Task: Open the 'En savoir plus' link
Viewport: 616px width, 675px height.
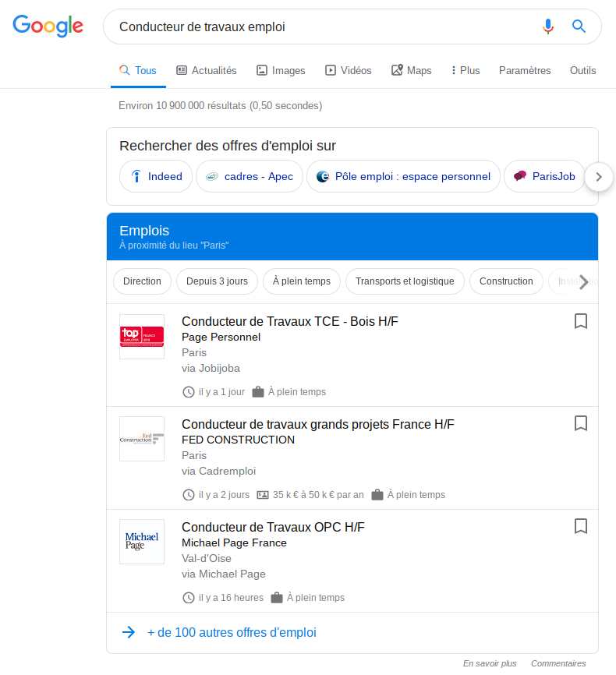Action: tap(490, 663)
